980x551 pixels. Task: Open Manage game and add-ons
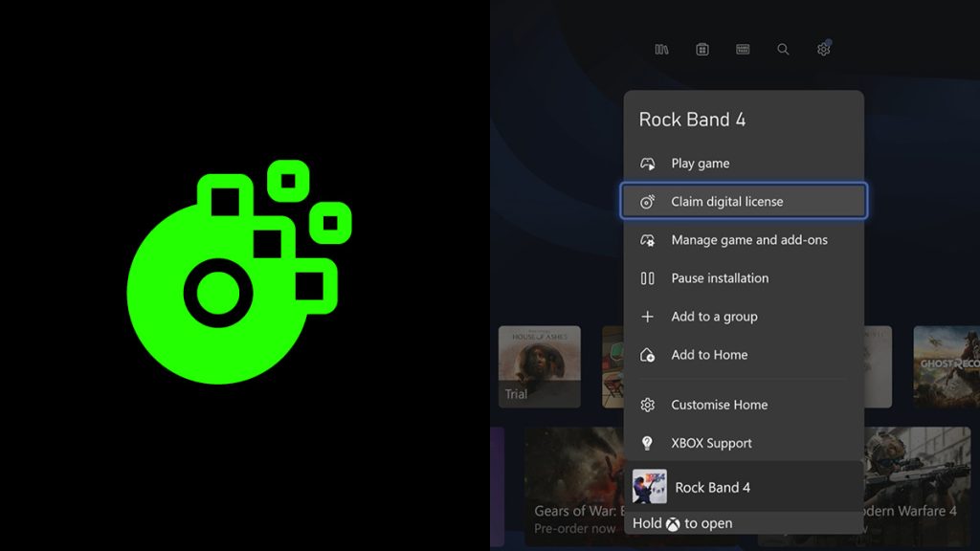click(744, 240)
